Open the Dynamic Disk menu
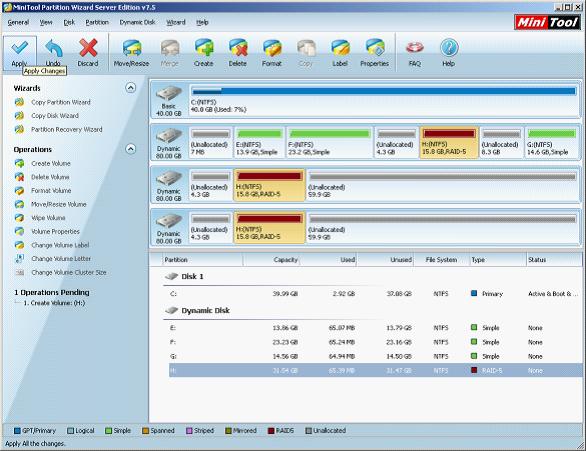586x451 pixels. [x=137, y=22]
